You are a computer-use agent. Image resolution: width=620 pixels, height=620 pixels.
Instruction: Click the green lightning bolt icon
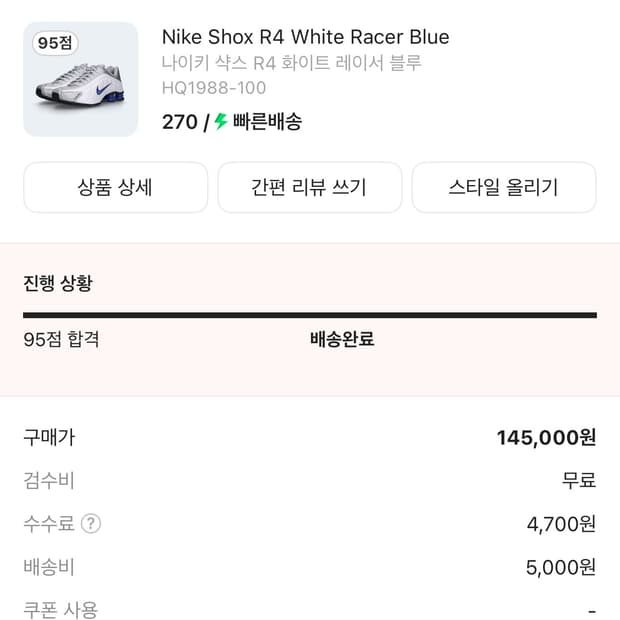pos(221,122)
